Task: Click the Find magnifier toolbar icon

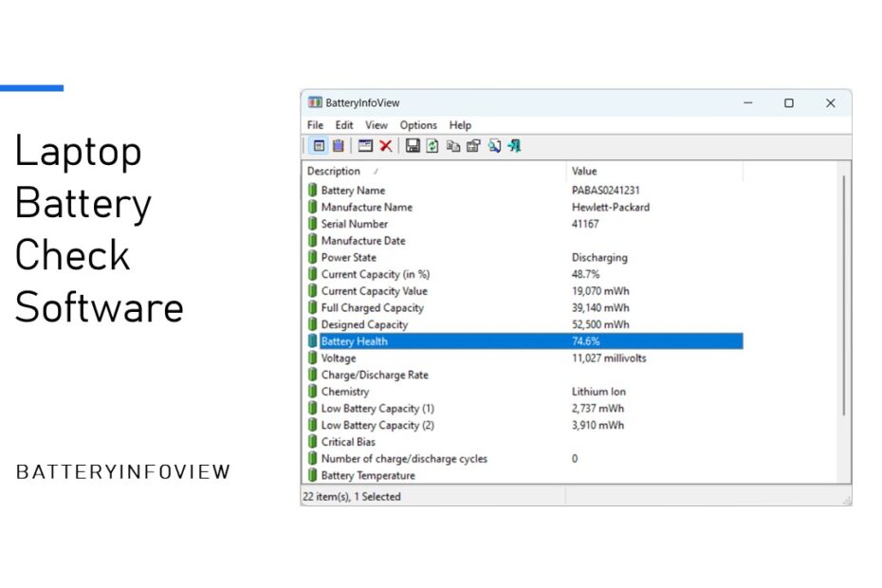Action: [x=494, y=146]
